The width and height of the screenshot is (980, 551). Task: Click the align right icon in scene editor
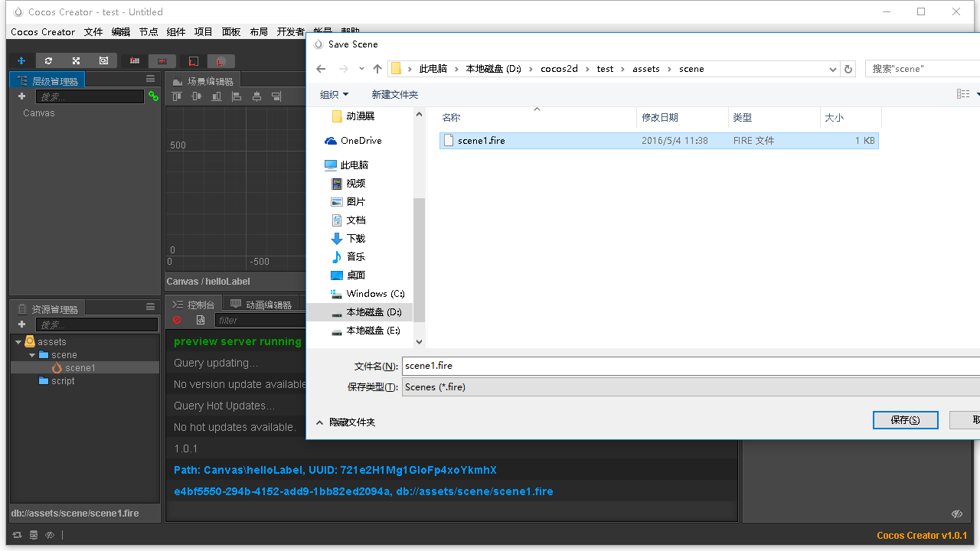coord(276,96)
